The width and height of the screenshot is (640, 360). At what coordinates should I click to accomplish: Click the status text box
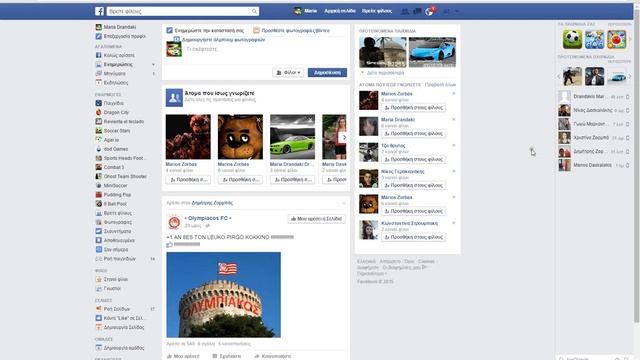265,49
